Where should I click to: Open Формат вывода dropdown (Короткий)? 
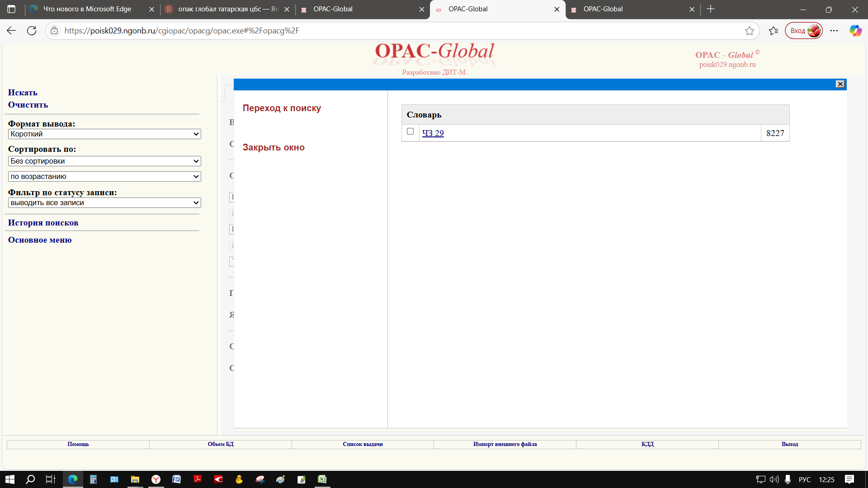pos(104,134)
